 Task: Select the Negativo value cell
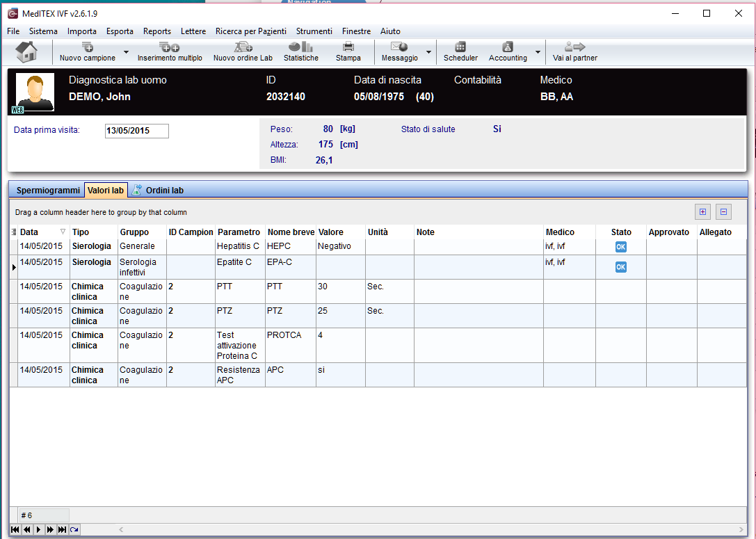coord(340,246)
